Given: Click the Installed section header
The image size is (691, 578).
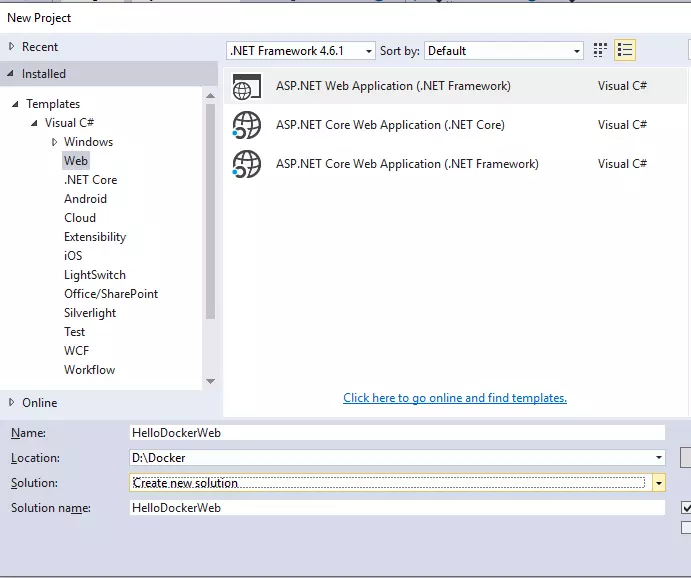Looking at the screenshot, I should pos(109,74).
